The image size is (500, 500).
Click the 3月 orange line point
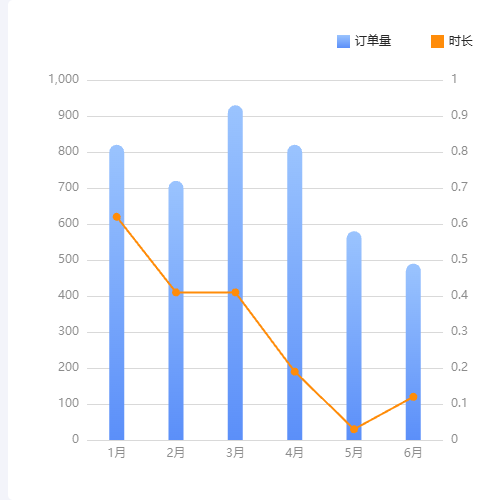tap(235, 292)
